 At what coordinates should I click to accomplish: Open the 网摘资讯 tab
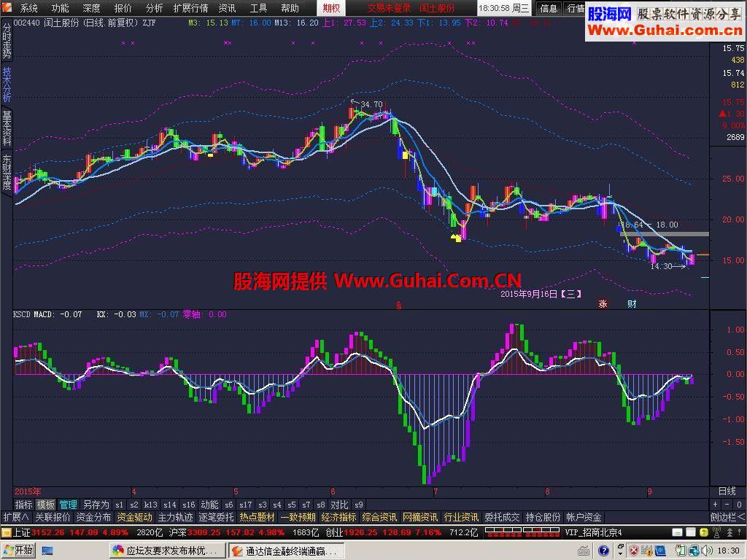click(x=420, y=517)
